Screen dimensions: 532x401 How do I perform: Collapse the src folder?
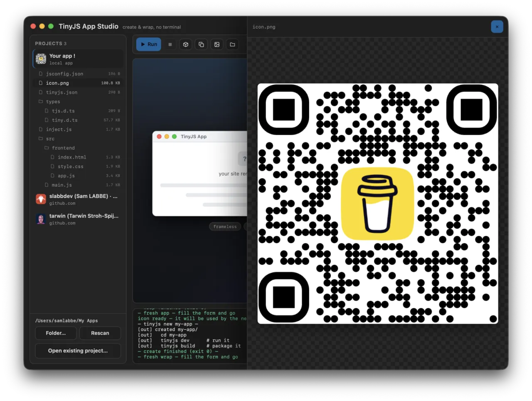78,139
